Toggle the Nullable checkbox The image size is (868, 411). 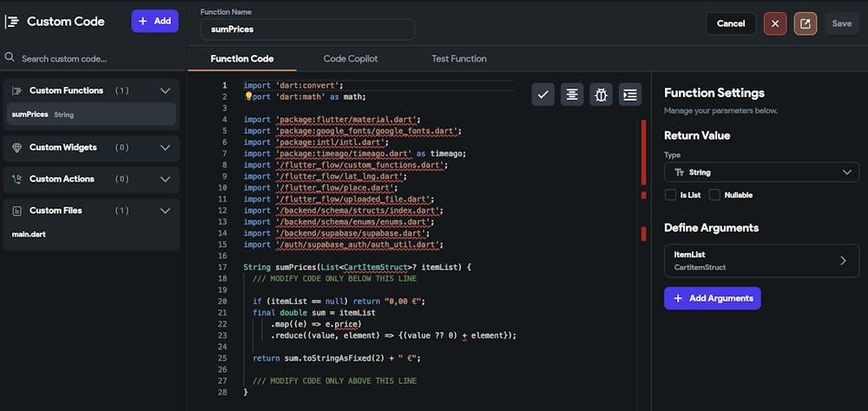[715, 196]
